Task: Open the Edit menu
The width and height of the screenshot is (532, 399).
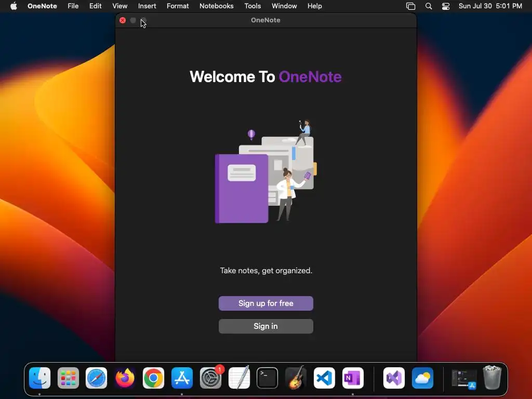Action: [x=96, y=6]
